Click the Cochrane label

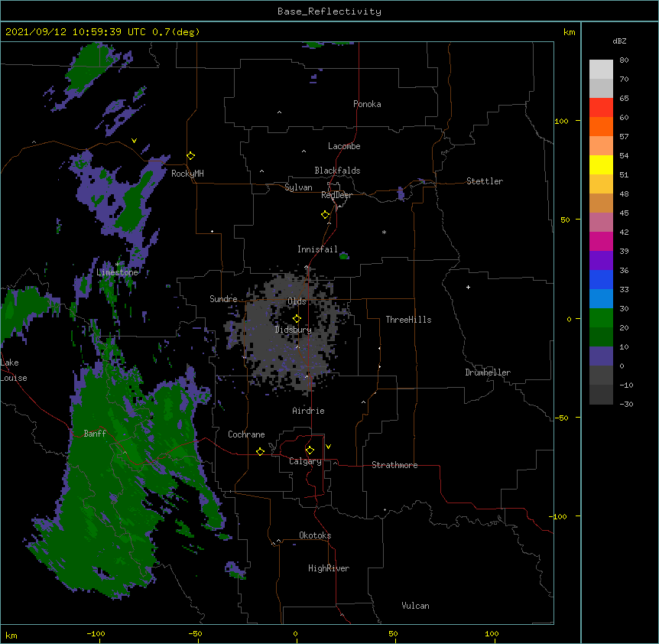click(x=246, y=434)
